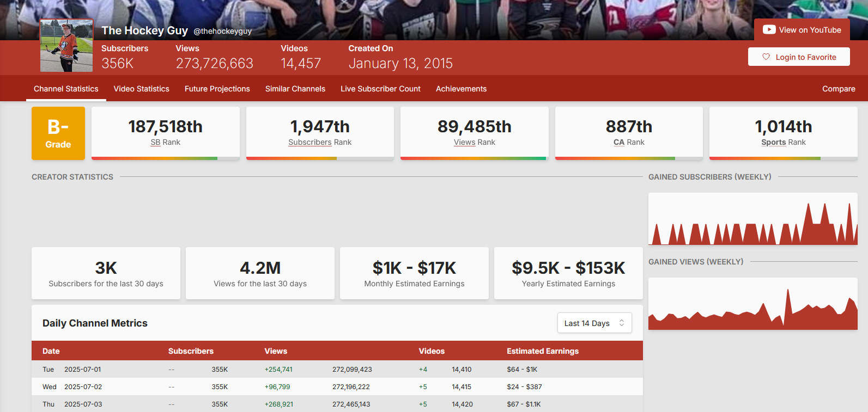Click the Subscribers column header in the table
The height and width of the screenshot is (412, 868).
tap(191, 351)
